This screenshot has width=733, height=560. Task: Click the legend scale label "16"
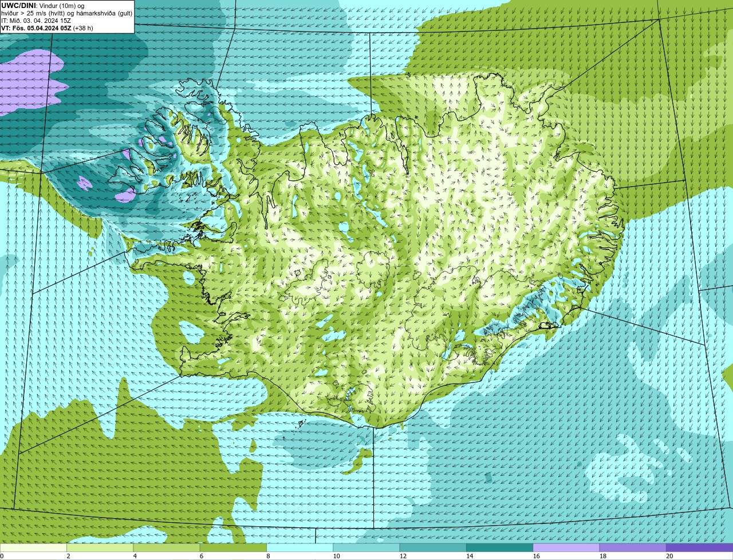coord(536,556)
